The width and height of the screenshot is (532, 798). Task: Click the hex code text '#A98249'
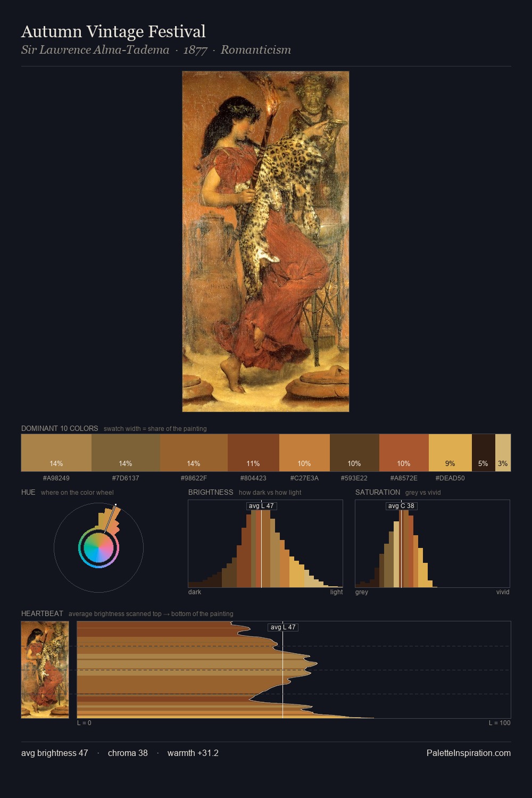coord(56,478)
